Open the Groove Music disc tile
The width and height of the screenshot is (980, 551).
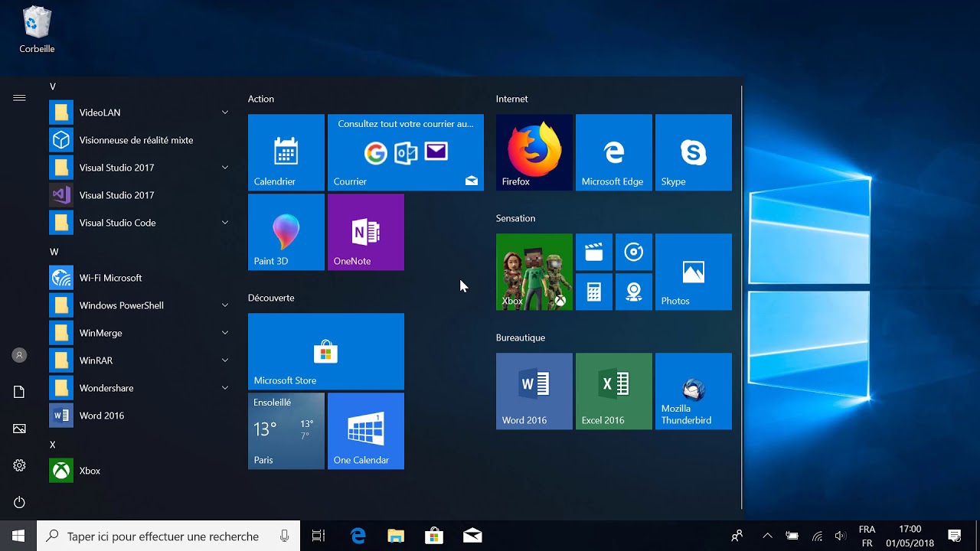coord(634,253)
